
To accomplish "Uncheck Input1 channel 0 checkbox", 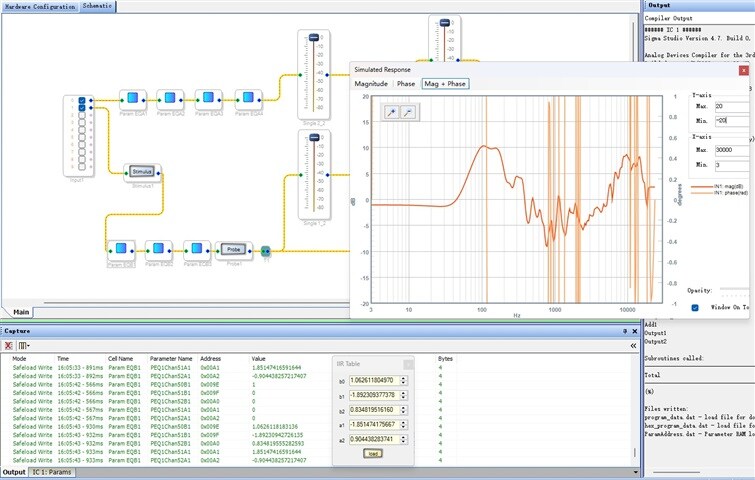I will click(82, 101).
